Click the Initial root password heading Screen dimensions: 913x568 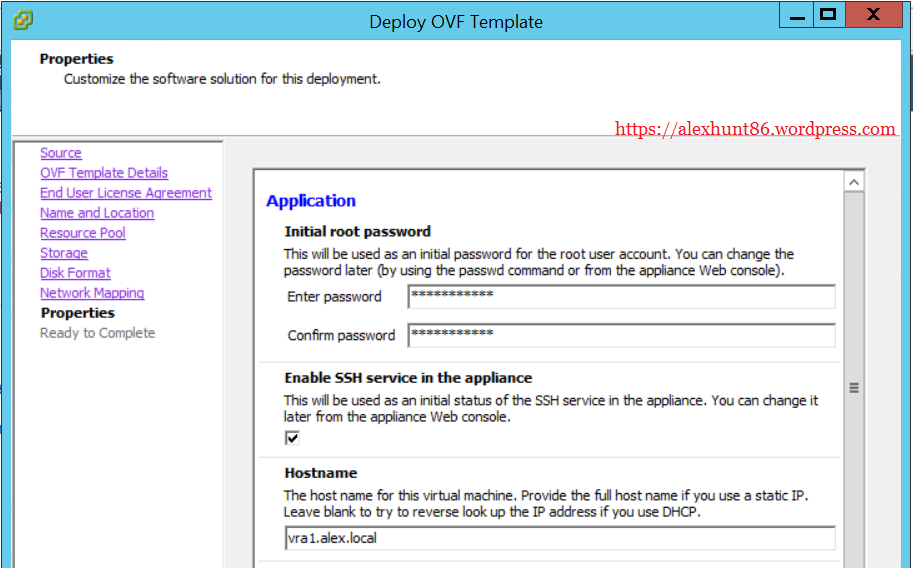[x=358, y=231]
